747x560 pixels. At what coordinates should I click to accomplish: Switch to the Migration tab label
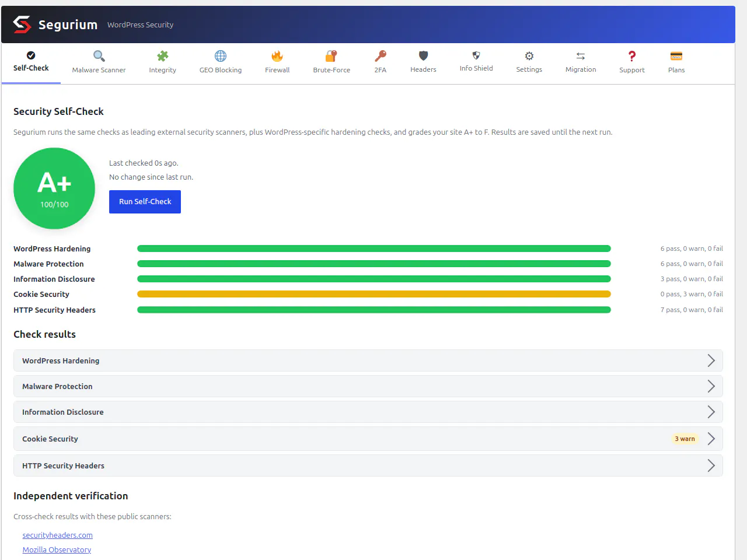pos(581,69)
